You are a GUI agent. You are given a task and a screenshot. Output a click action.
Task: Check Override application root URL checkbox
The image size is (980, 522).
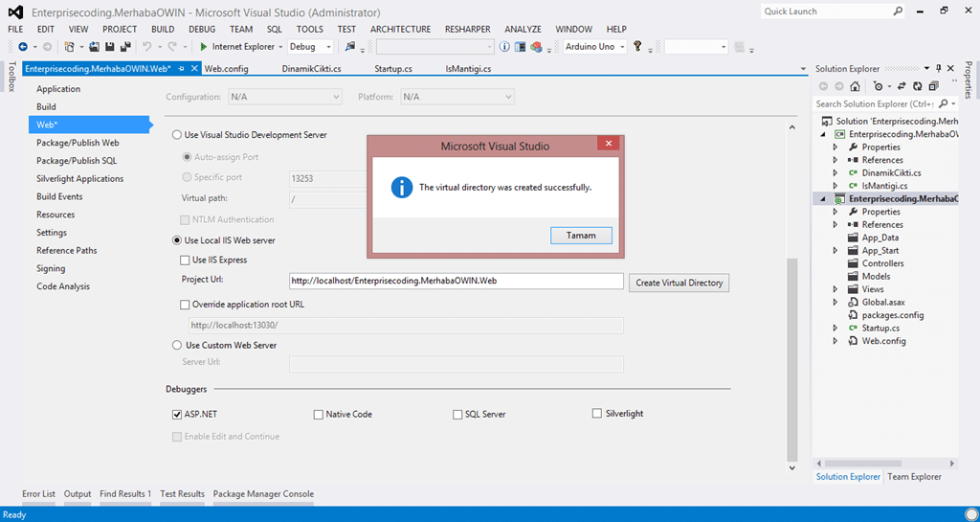point(185,306)
